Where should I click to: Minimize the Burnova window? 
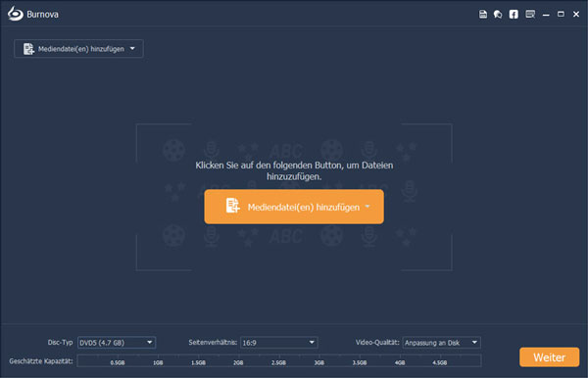[546, 15]
